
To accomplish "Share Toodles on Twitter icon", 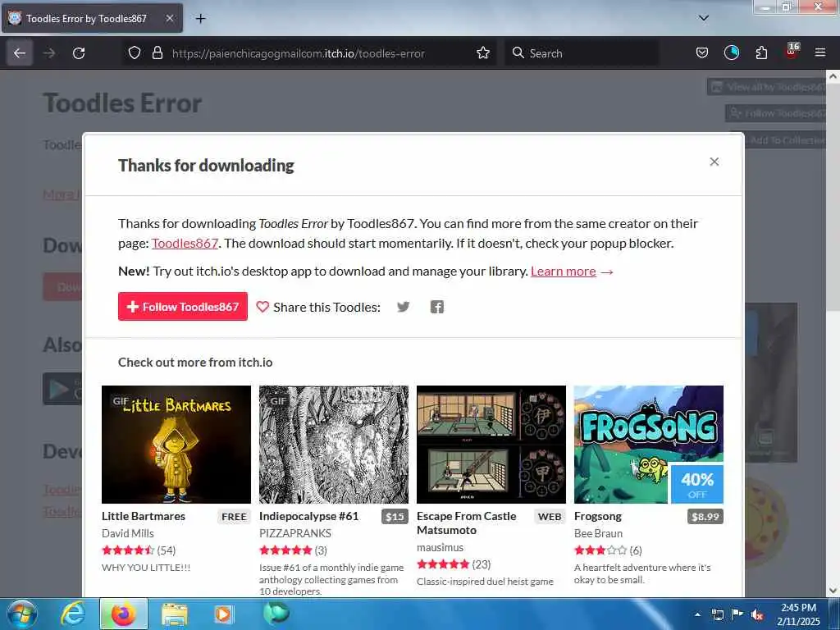I will pos(403,307).
